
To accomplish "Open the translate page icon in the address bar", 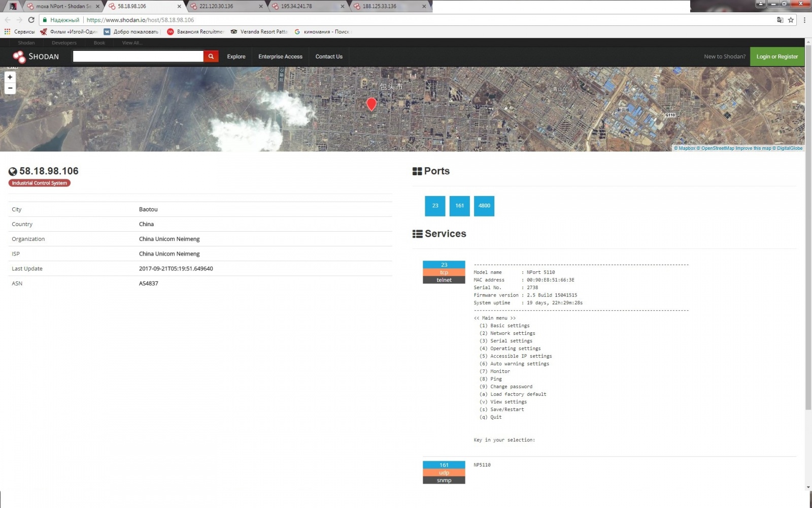I will pos(780,20).
